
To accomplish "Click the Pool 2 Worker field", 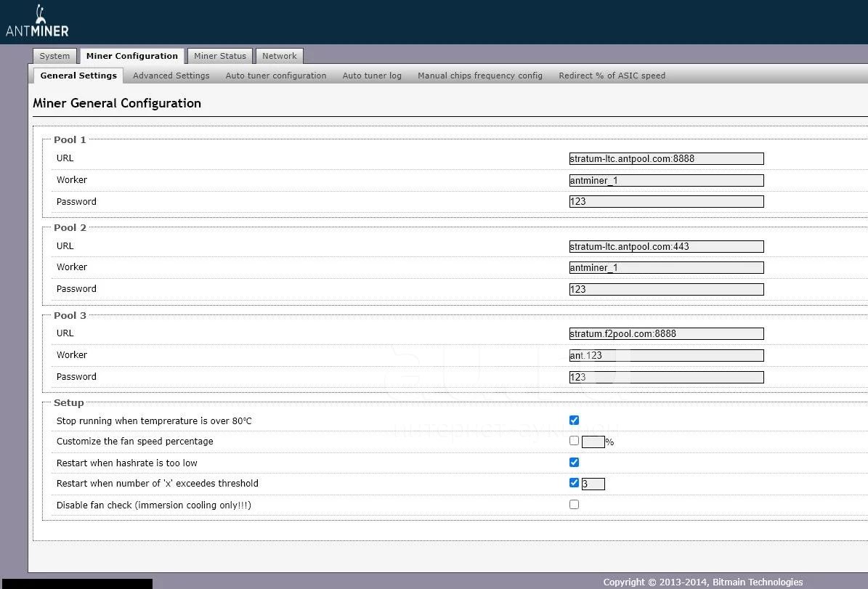I will coord(667,268).
